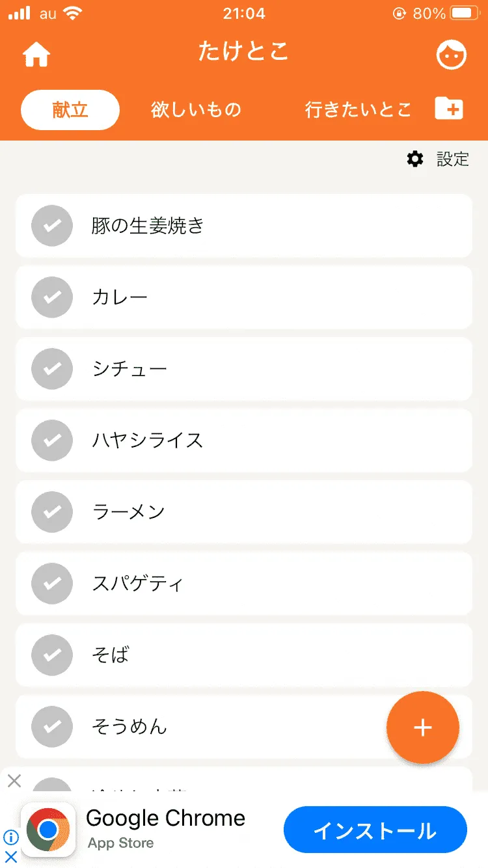488x868 pixels.
Task: Open the profile face icon
Action: [x=451, y=55]
